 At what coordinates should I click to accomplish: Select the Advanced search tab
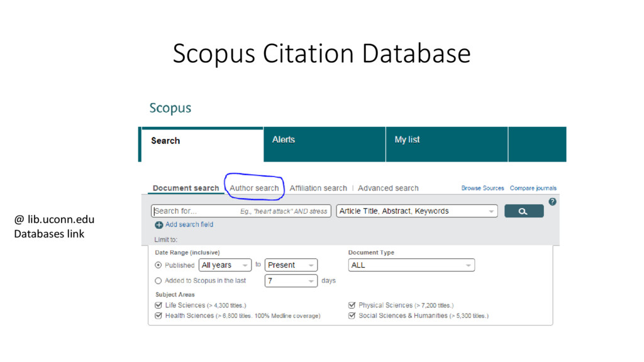coord(388,188)
